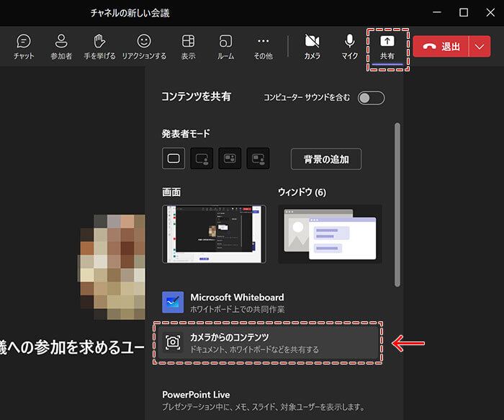504x420 pixels.
Task: Select side-by-side presenter mode
Action: [230, 158]
